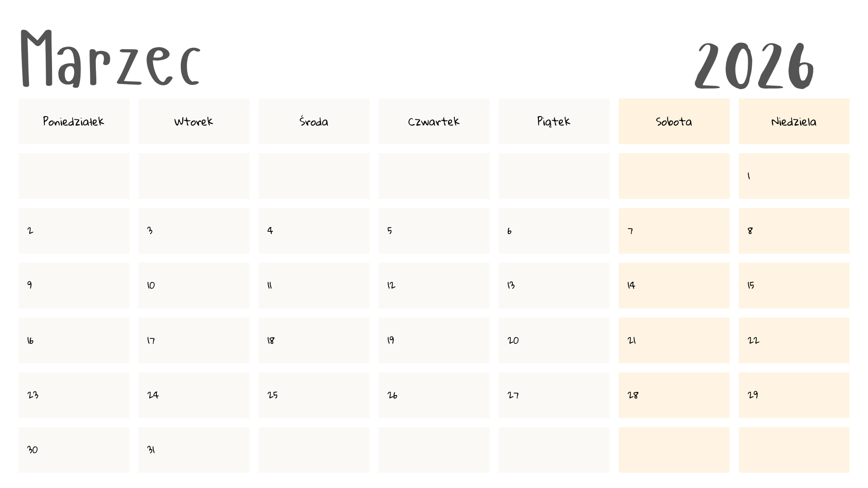Select the Poniedziałek column header
Image resolution: width=868 pixels, height=488 pixels.
coord(74,122)
